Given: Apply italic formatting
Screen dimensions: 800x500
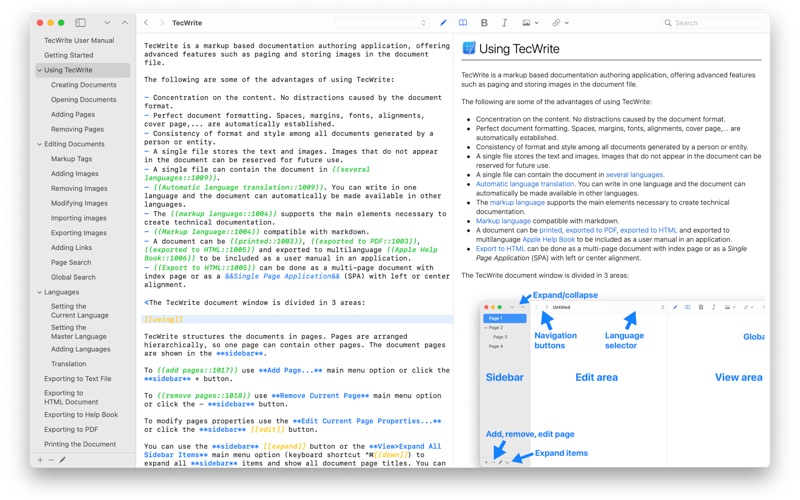Looking at the screenshot, I should coord(504,22).
